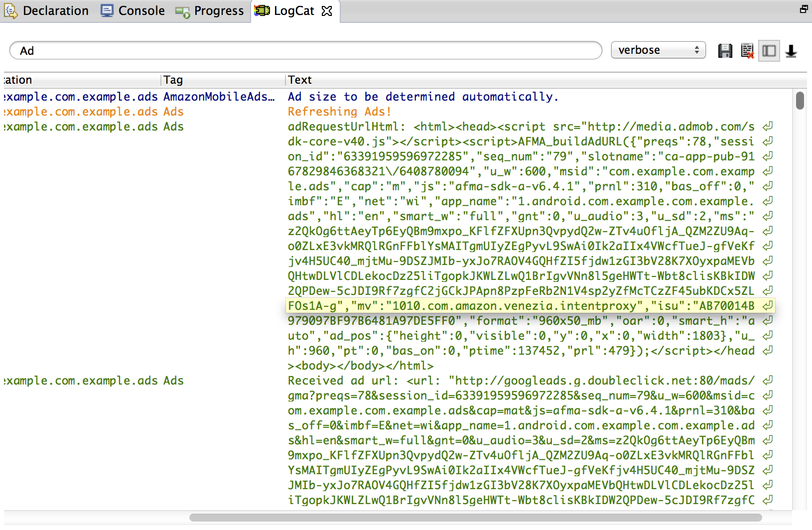Image resolution: width=812 pixels, height=530 pixels.
Task: Click the restore view icon at top right
Action: [804, 9]
